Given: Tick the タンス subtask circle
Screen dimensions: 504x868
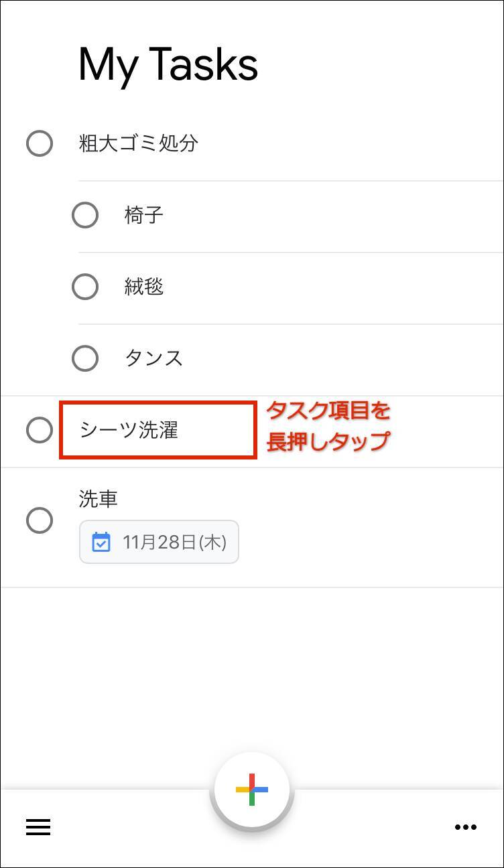Looking at the screenshot, I should point(85,358).
